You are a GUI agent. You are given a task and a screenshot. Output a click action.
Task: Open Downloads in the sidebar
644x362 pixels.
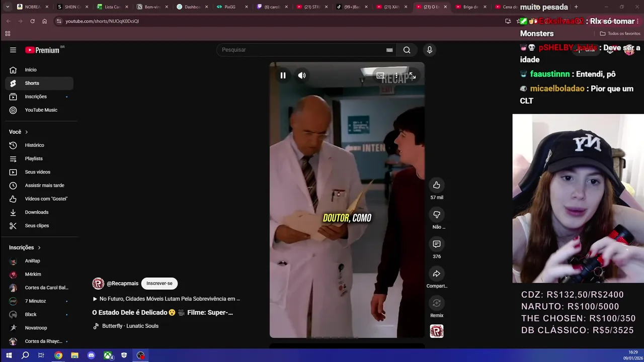(x=39, y=212)
